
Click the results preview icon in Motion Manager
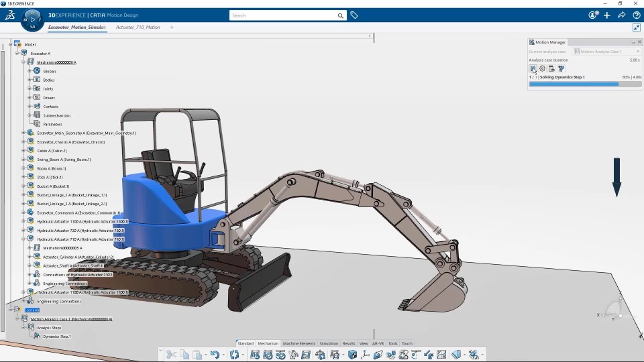(x=551, y=68)
